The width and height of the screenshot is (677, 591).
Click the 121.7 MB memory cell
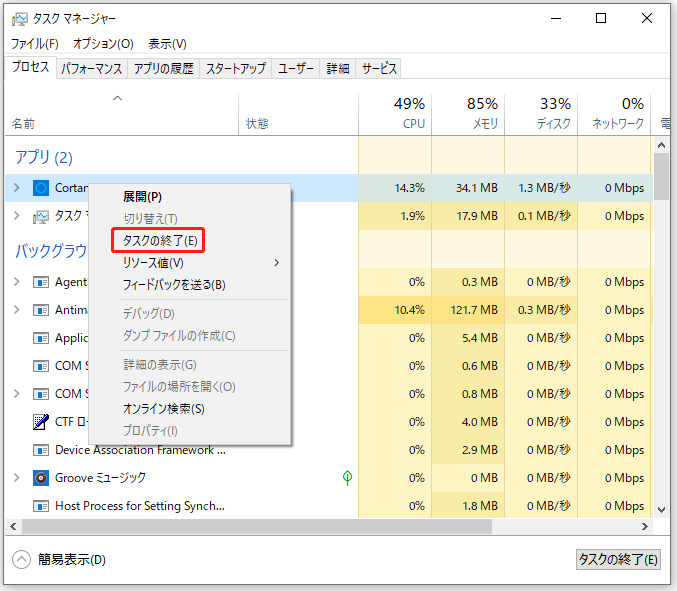coord(468,310)
